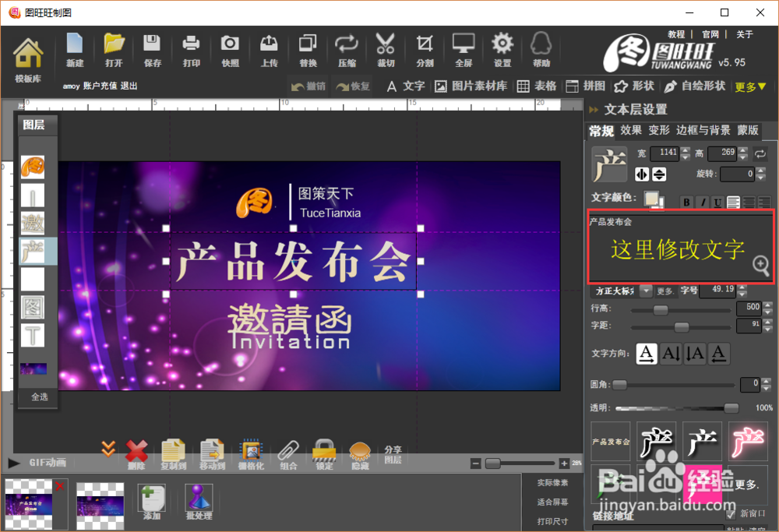The height and width of the screenshot is (532, 779).
Task: Toggle bold formatting for the text
Action: pos(686,202)
